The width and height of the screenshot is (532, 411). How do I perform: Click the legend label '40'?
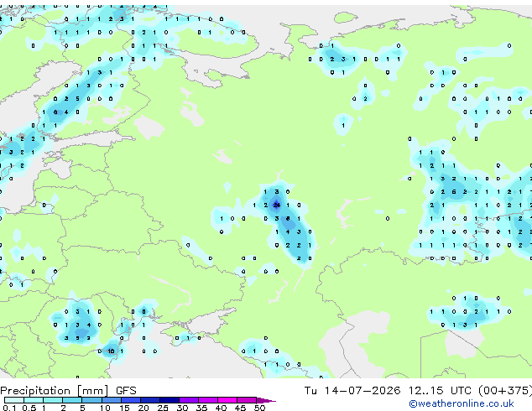coord(221,408)
